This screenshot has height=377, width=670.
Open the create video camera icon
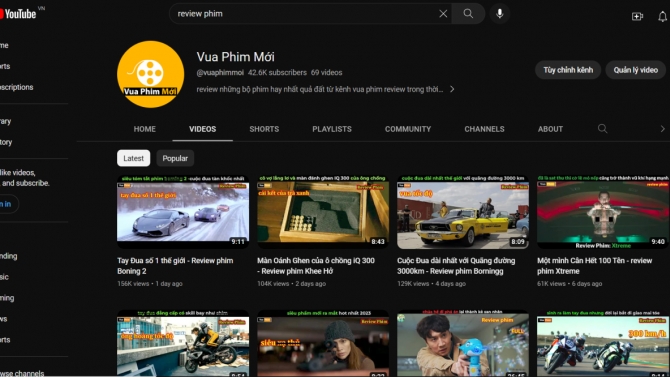(x=637, y=16)
